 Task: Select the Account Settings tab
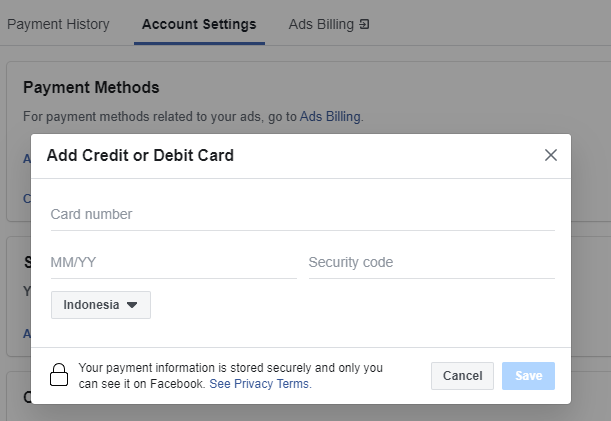pyautogui.click(x=199, y=24)
